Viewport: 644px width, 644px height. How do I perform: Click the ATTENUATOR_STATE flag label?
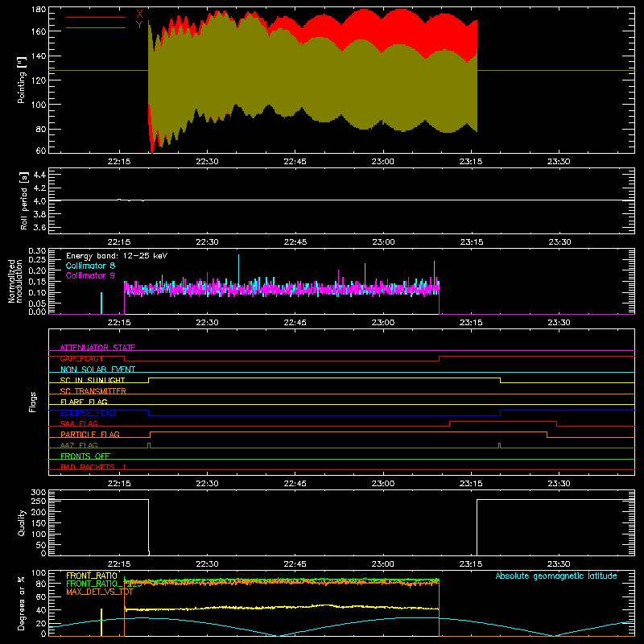pos(97,348)
